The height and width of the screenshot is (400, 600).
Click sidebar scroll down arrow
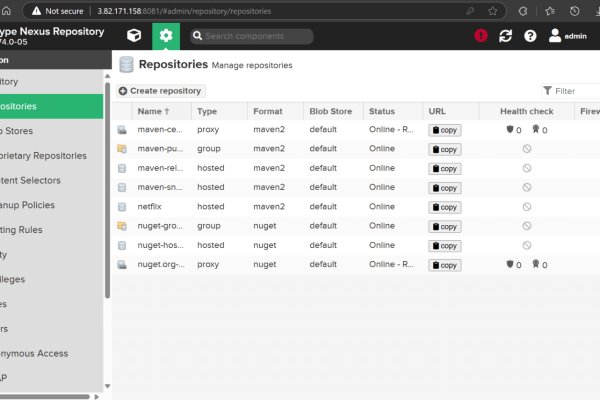[x=108, y=386]
